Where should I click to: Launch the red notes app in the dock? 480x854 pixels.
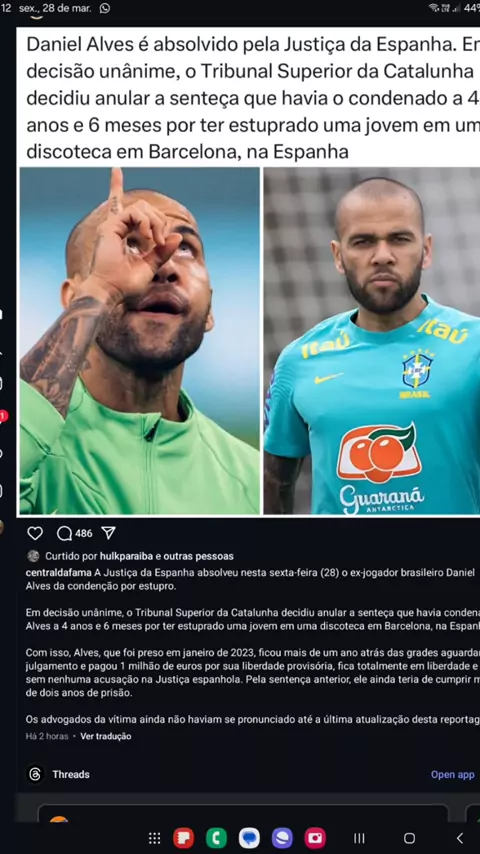[184, 838]
